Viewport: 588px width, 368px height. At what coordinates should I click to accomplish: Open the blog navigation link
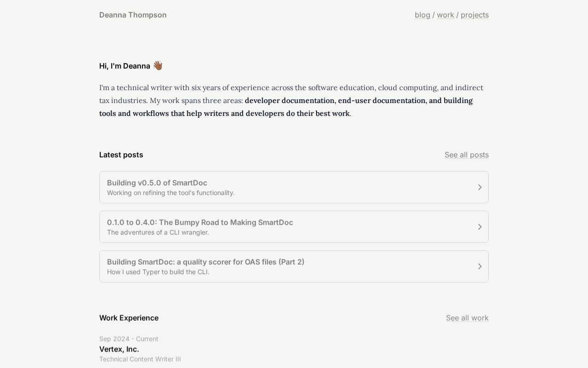(422, 15)
